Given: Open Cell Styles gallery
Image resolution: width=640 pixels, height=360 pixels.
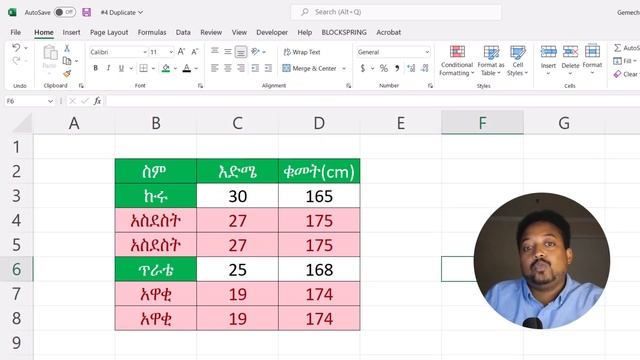Looking at the screenshot, I should [x=518, y=60].
